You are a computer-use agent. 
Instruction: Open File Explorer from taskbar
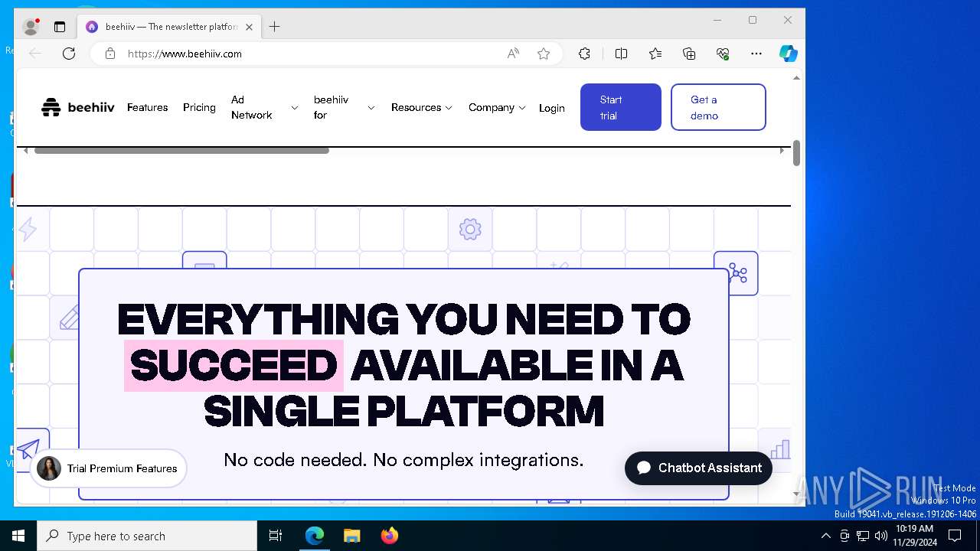pos(351,536)
